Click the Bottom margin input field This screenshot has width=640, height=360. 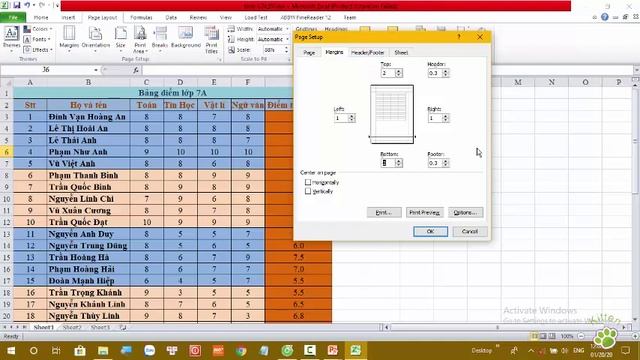388,163
